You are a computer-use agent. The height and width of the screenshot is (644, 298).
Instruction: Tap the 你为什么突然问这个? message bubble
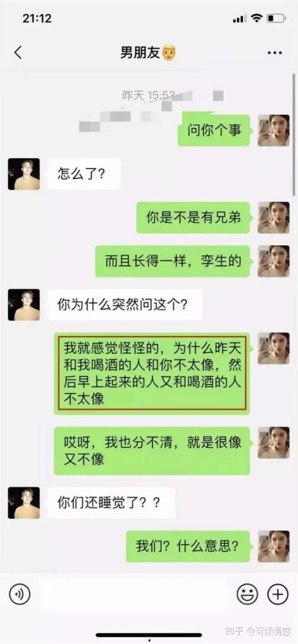tap(125, 305)
